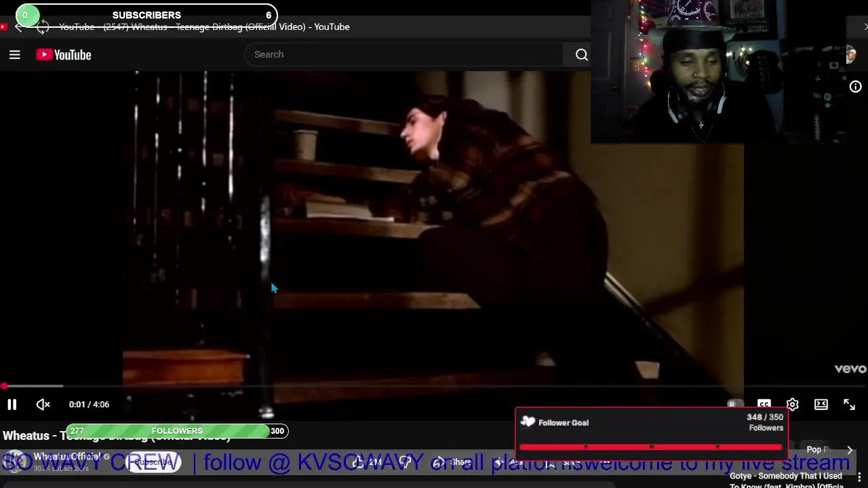This screenshot has height=488, width=868.
Task: Share the video with the Share button
Action: [452, 462]
